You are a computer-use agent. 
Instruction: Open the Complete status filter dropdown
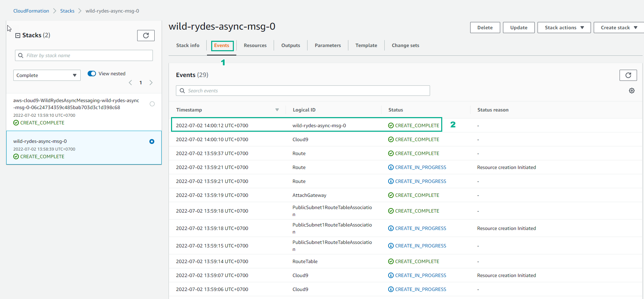pos(47,75)
